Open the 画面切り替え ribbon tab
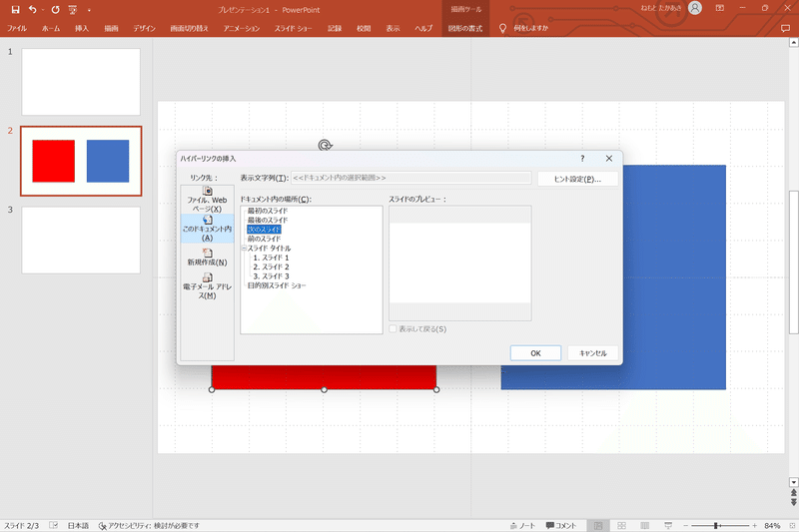Screen dimensions: 799x532 189,29
